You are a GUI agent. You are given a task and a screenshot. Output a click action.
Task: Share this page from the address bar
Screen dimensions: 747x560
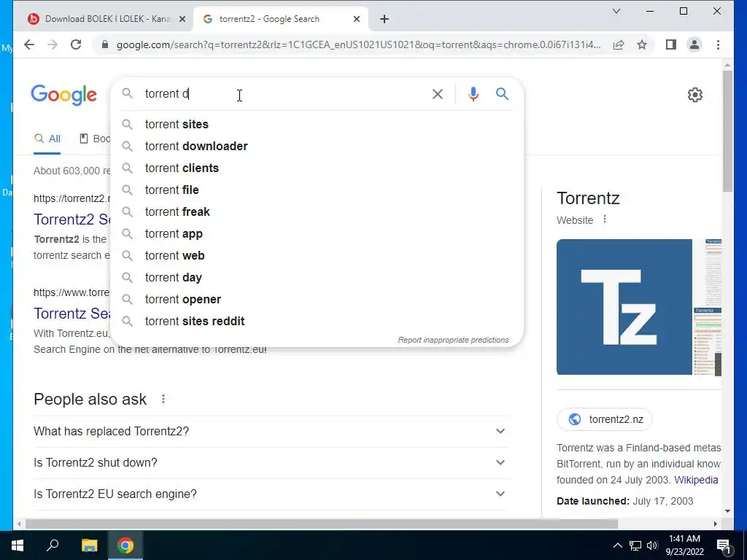(619, 44)
